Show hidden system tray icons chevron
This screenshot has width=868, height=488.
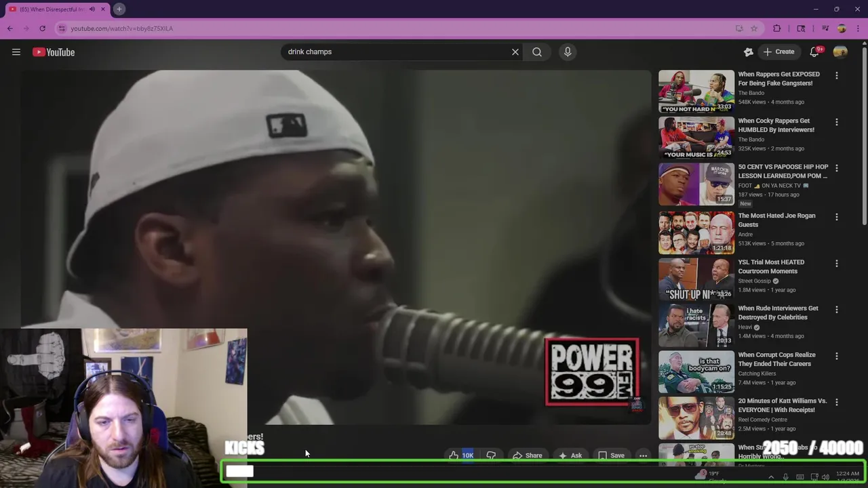coord(771,477)
